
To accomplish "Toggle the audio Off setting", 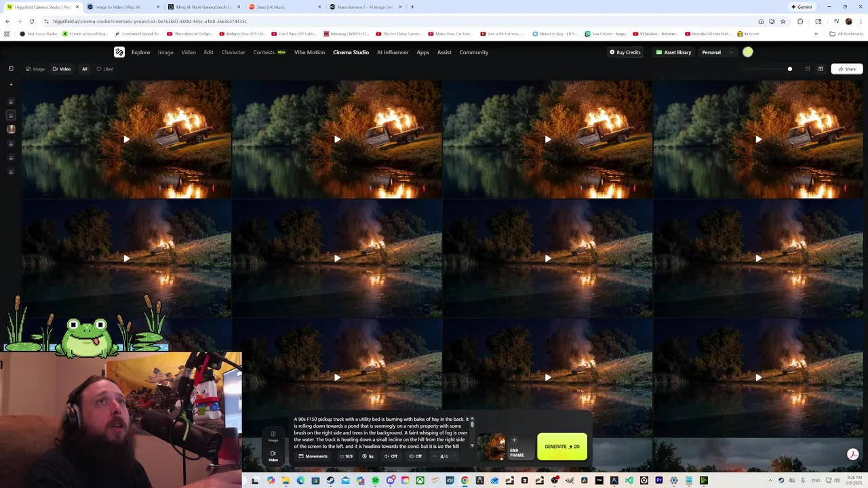I will [x=391, y=456].
